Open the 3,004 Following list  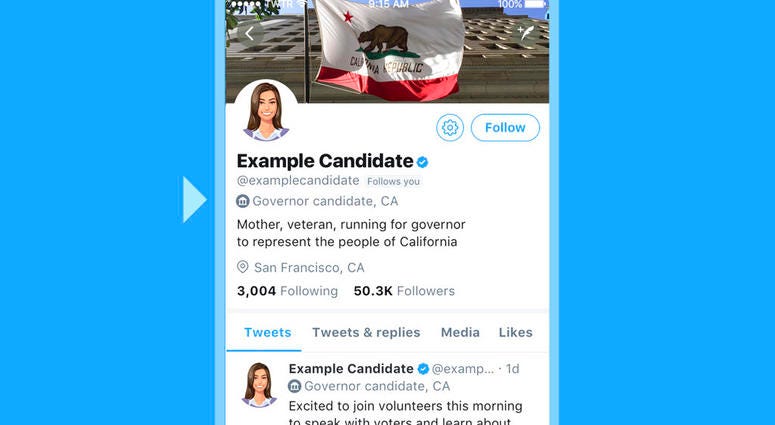click(x=287, y=291)
